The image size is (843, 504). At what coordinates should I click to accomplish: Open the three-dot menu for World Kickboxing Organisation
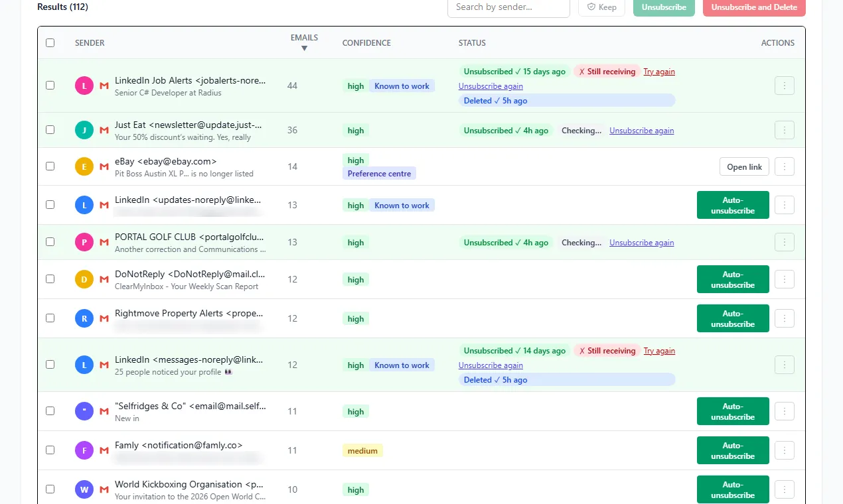click(x=785, y=489)
